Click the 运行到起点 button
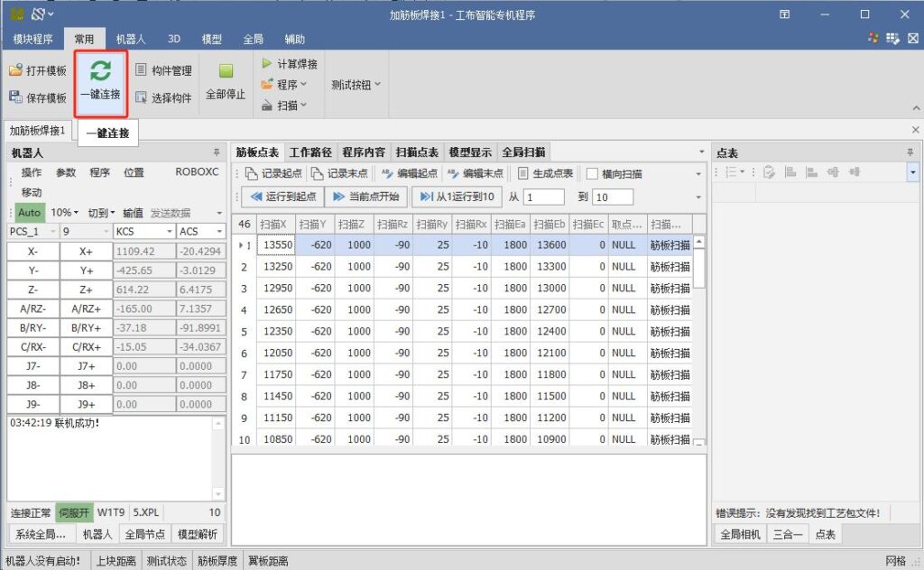924x570 pixels. (283, 197)
